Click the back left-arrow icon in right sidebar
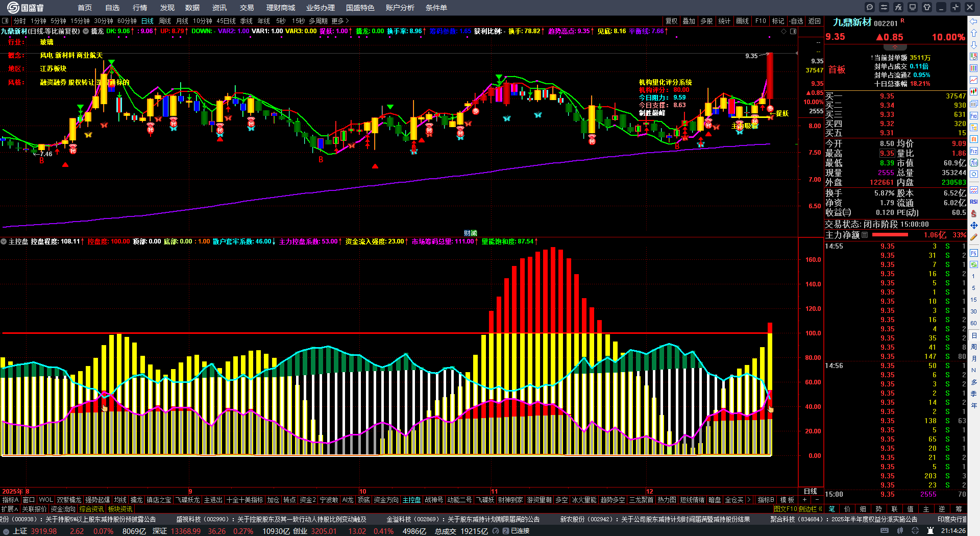980x536 pixels. pyautogui.click(x=974, y=21)
